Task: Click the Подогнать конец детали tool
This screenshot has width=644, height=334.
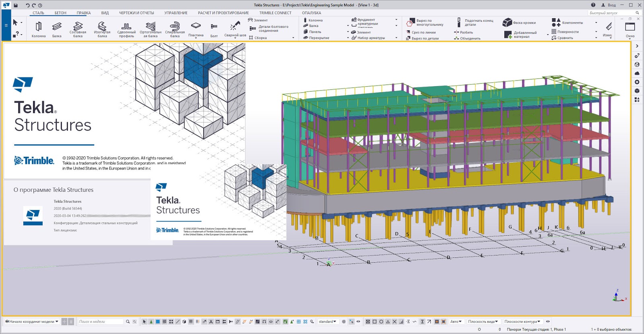Action: click(x=475, y=23)
